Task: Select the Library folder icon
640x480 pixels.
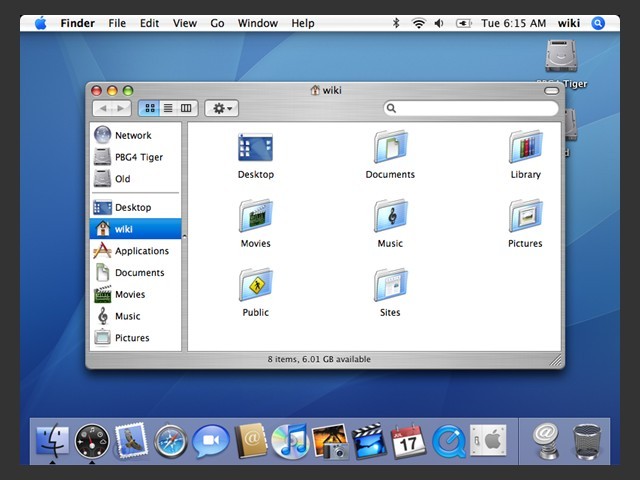Action: pyautogui.click(x=526, y=147)
